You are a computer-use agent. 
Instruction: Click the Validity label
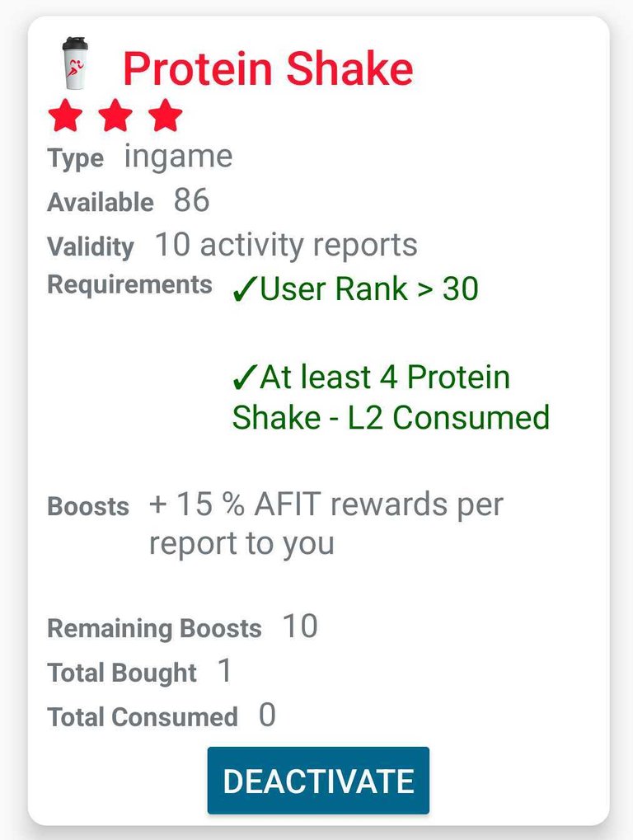91,247
